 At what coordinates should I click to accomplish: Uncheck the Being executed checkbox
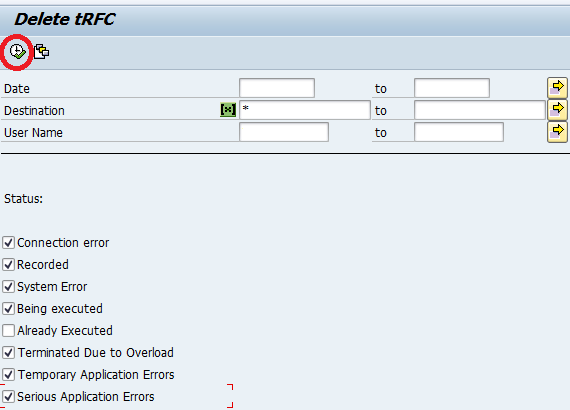coord(8,309)
